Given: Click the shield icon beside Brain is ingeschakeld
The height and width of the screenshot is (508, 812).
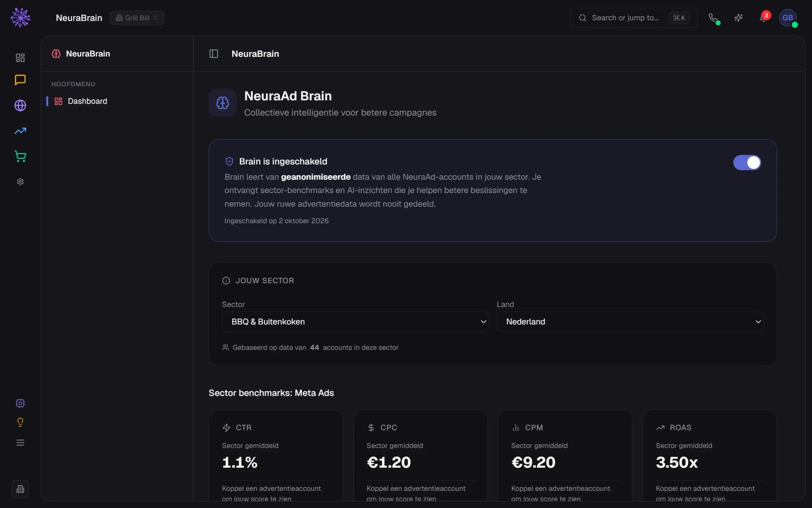Looking at the screenshot, I should (x=229, y=161).
